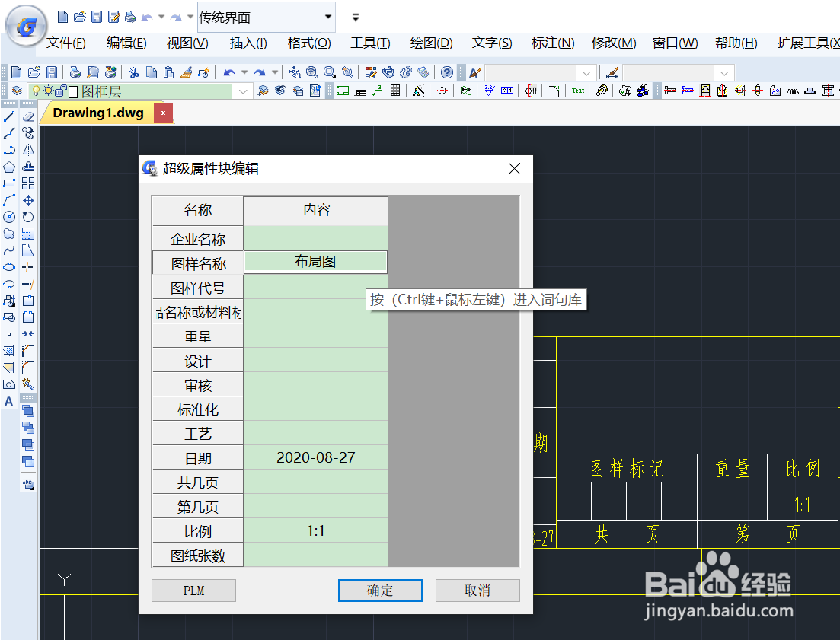
Task: Open the 视图(V) menu
Action: click(187, 43)
